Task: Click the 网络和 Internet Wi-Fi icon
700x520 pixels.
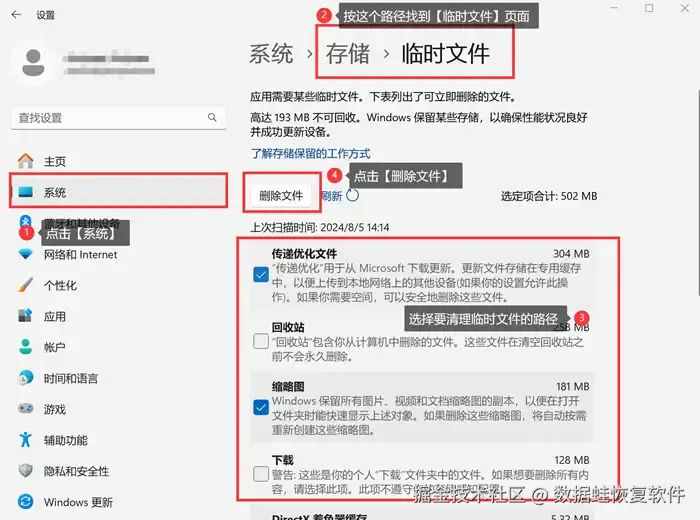Action: (25, 254)
